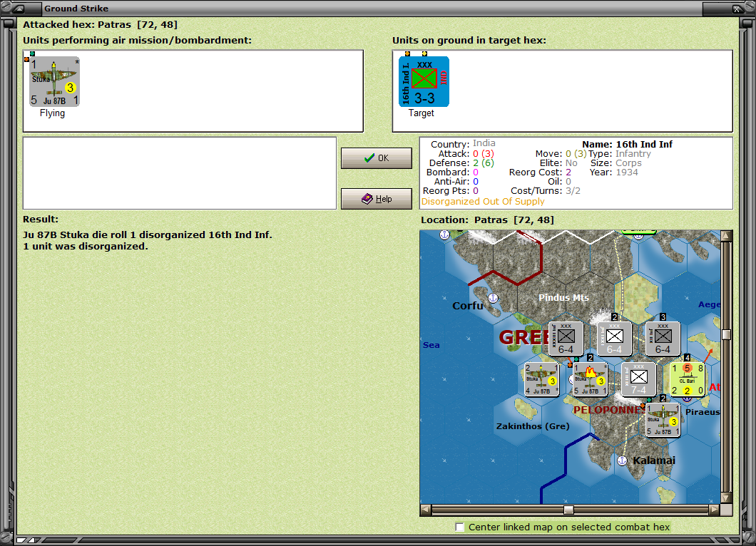Click the empty list box left of OK
The width and height of the screenshot is (756, 546).
coord(179,173)
